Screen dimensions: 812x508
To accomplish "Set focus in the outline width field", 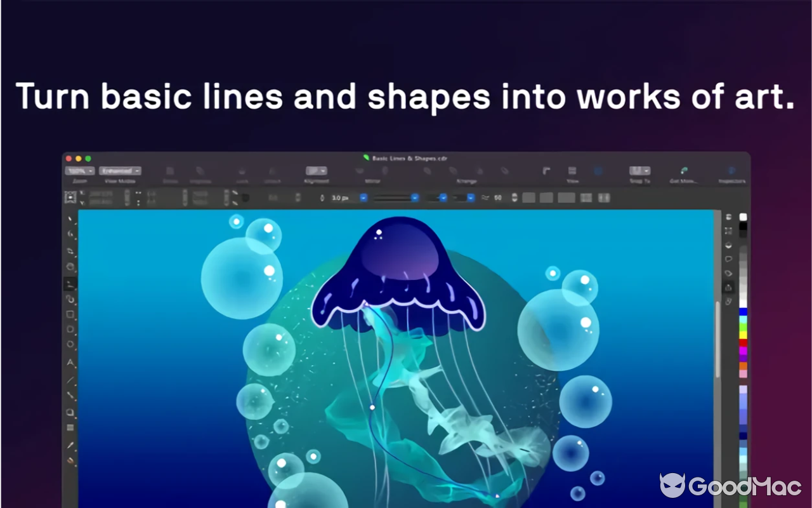I will click(x=339, y=197).
